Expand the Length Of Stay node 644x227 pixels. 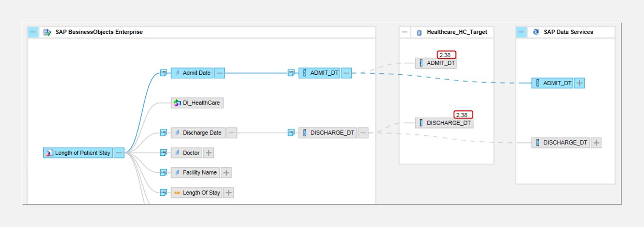[228, 193]
